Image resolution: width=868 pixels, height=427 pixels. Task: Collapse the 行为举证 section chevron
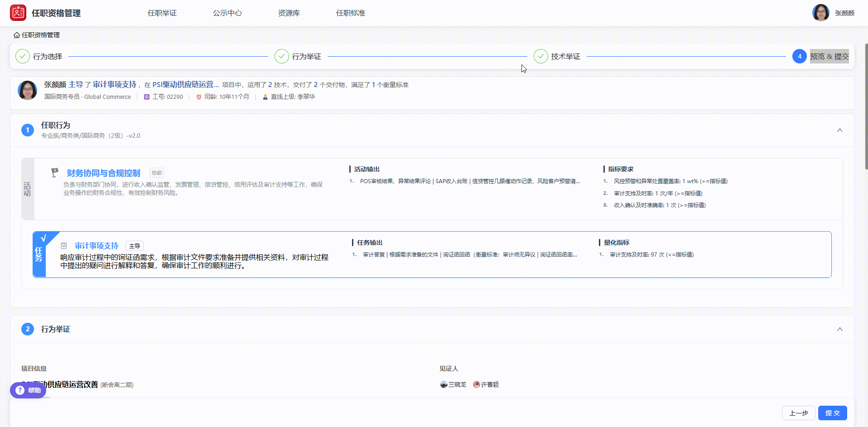click(x=839, y=329)
